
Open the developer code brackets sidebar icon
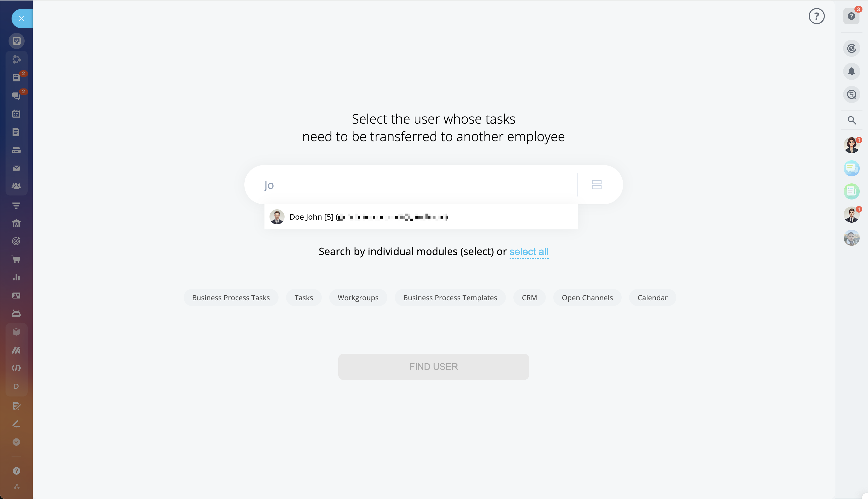point(16,368)
